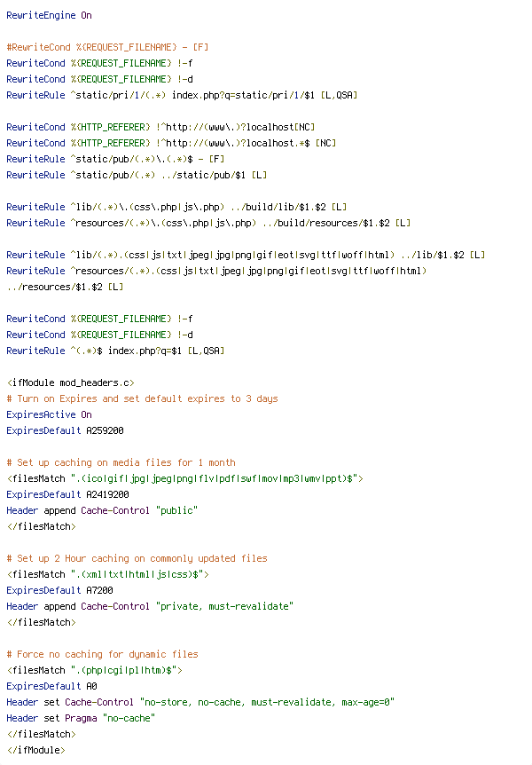Click the ExpiresDefault A7200 line

pos(59,590)
